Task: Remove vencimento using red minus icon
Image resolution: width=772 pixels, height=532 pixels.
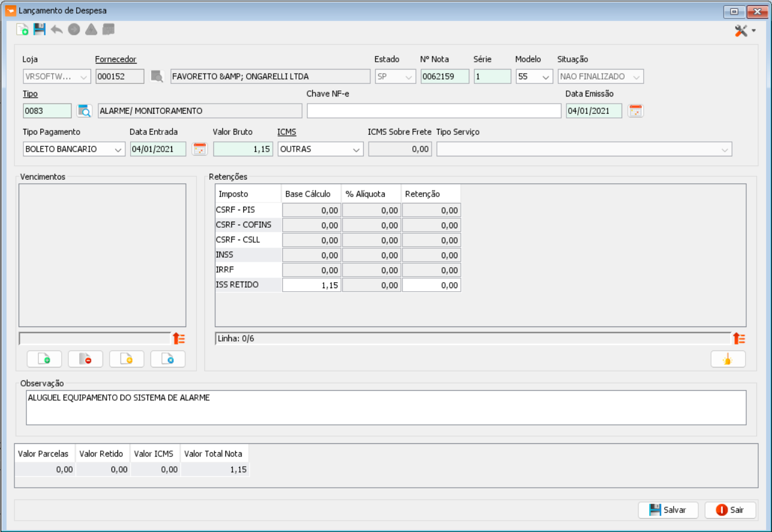Action: [x=86, y=359]
